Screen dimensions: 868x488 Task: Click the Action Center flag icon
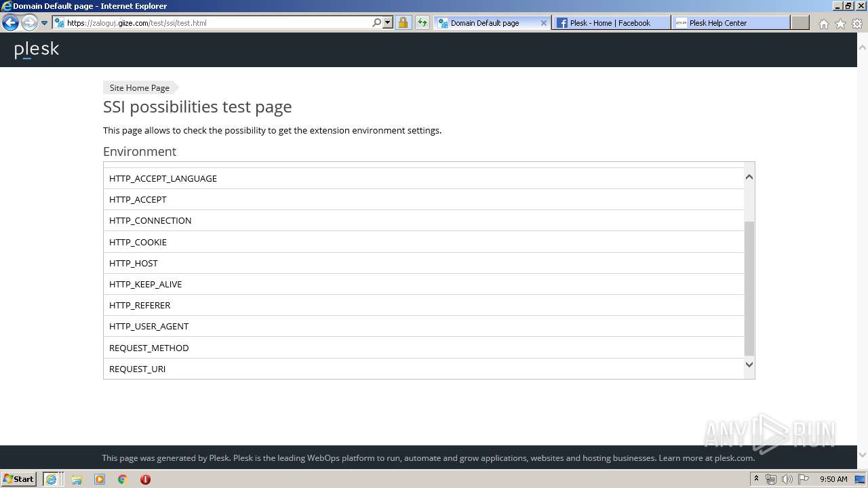[804, 479]
